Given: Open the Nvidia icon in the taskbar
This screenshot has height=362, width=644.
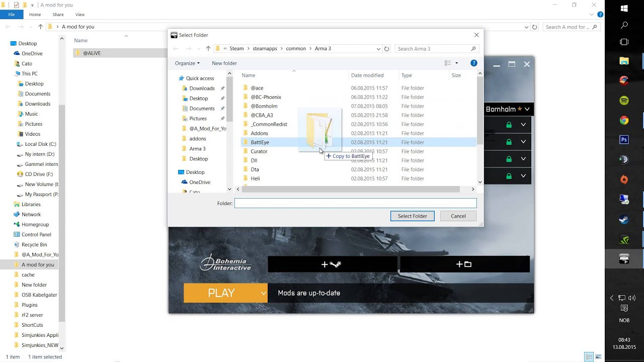Looking at the screenshot, I should (624, 239).
